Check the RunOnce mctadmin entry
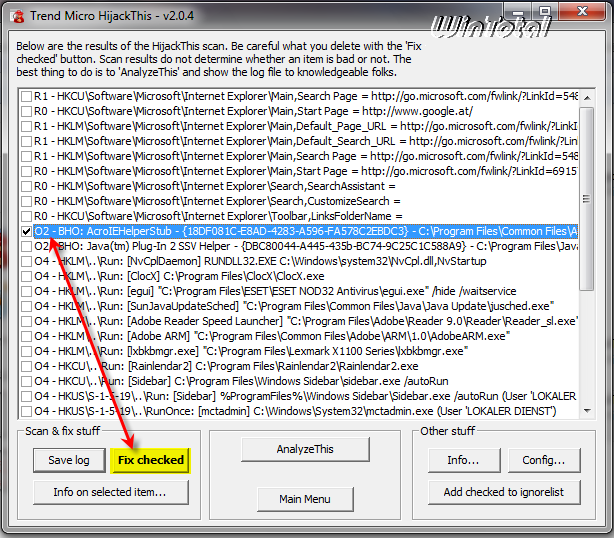This screenshot has width=614, height=538. click(26, 411)
